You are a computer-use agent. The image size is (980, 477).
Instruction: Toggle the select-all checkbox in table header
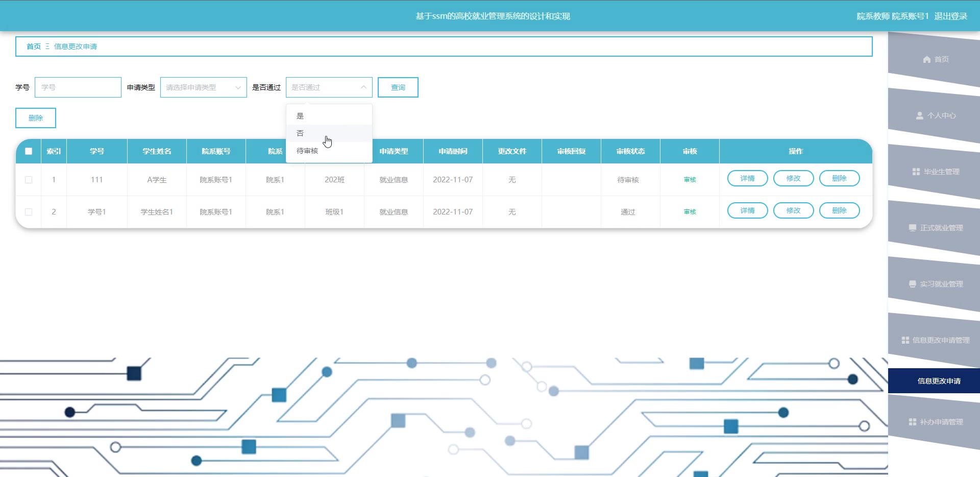point(29,151)
